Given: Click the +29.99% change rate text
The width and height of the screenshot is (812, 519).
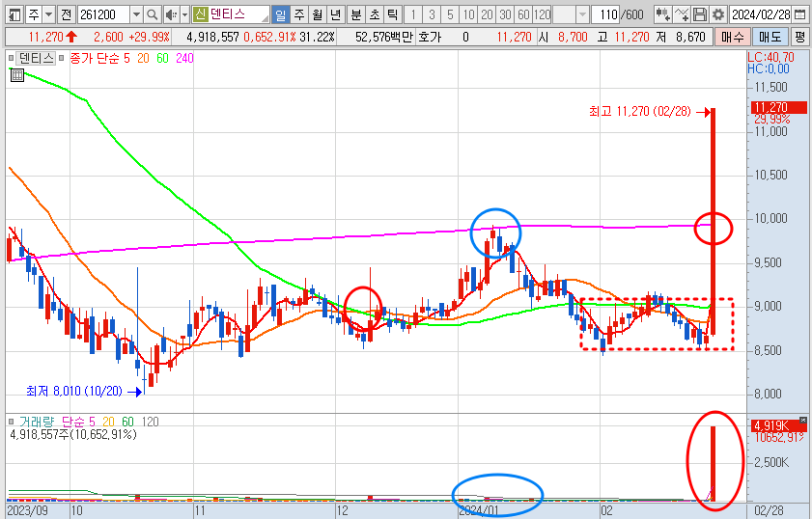Looking at the screenshot, I should tap(149, 38).
